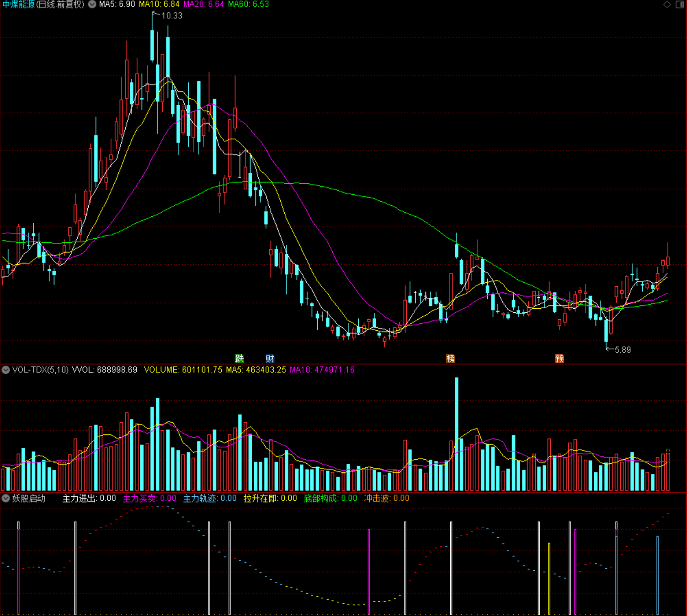
Task: Click the 主力轨迹: 0.00 label
Action: click(x=210, y=498)
